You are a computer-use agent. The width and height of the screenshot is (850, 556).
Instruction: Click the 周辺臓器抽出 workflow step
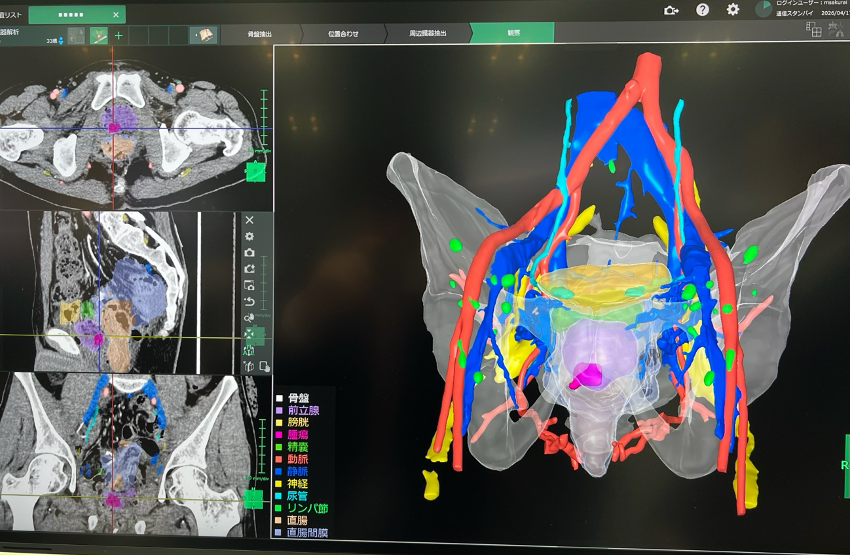click(428, 34)
